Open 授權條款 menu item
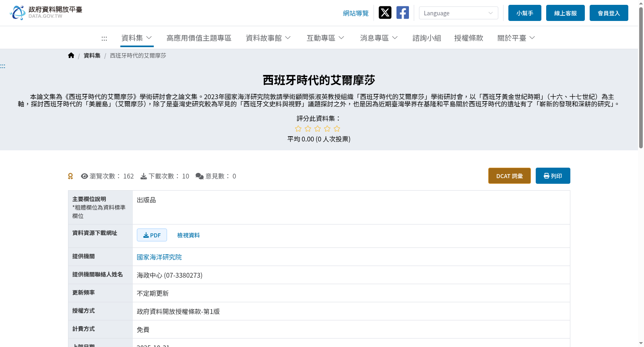The image size is (644, 347). pos(469,38)
